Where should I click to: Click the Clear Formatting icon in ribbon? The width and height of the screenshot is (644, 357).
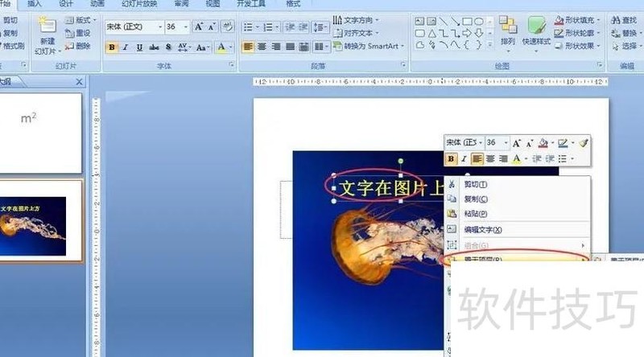227,27
